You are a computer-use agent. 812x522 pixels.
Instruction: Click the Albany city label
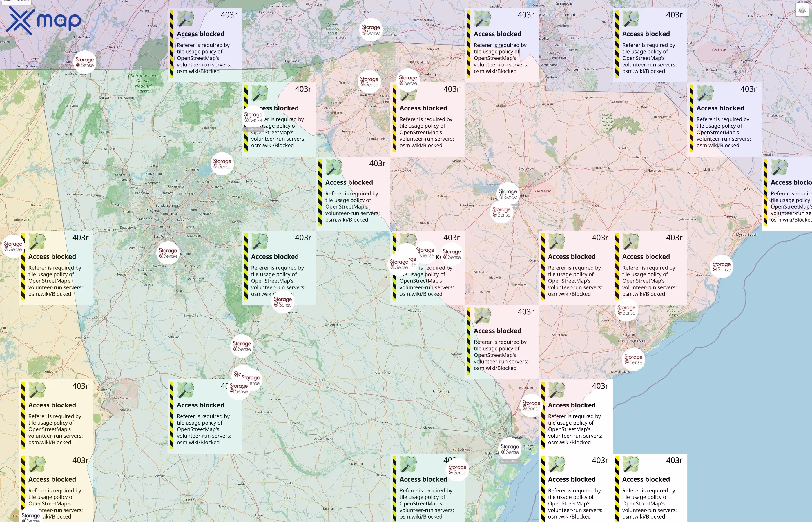tap(191, 500)
